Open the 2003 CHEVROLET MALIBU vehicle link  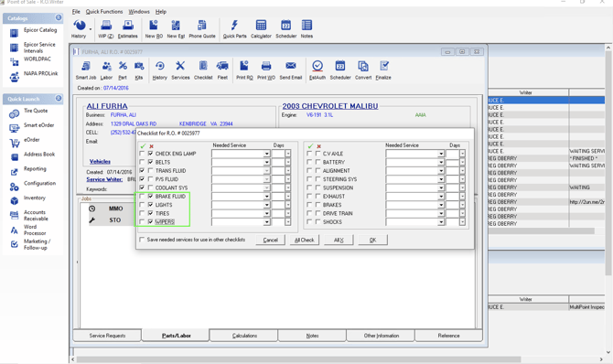[x=330, y=106]
